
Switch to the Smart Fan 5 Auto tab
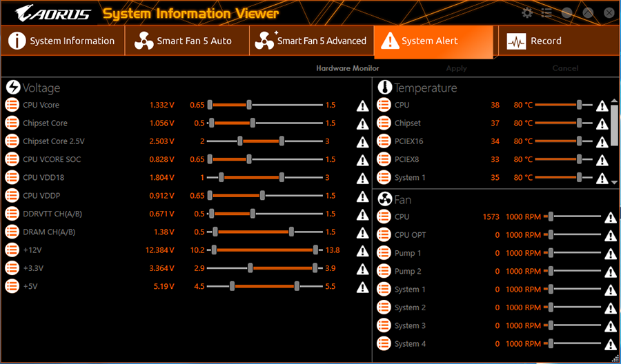pyautogui.click(x=187, y=41)
